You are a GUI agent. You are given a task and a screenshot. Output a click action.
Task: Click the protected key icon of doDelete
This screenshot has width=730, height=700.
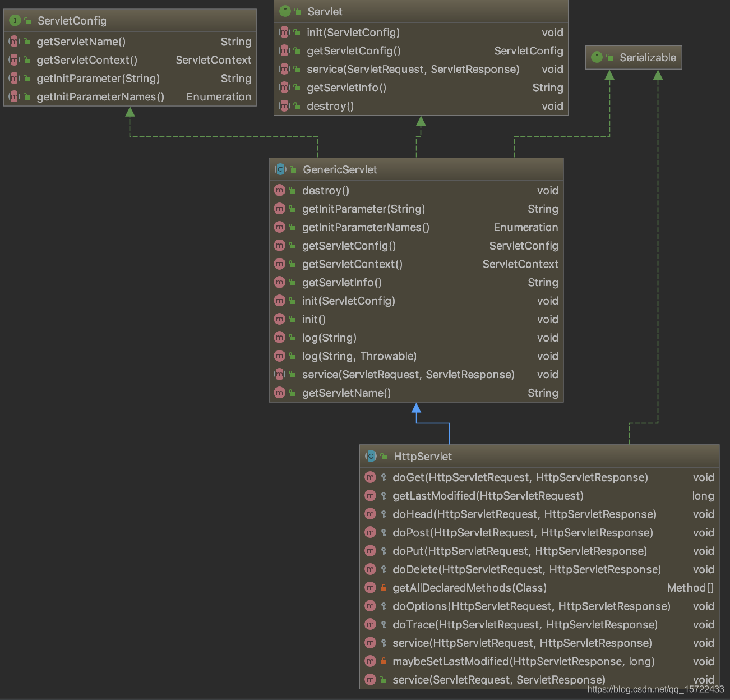coord(384,569)
